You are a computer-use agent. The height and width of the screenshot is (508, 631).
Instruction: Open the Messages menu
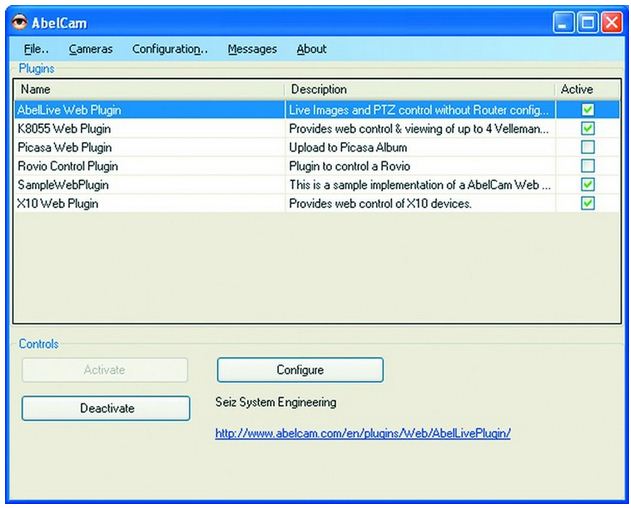252,49
